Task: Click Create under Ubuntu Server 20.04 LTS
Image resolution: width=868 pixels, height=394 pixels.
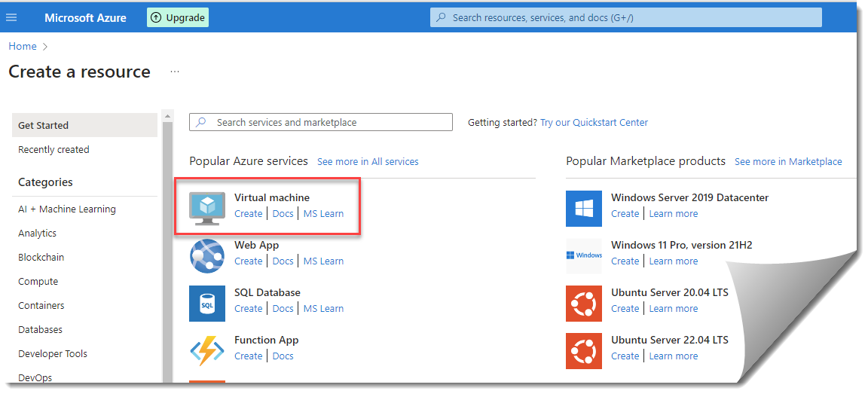Action: coord(625,309)
